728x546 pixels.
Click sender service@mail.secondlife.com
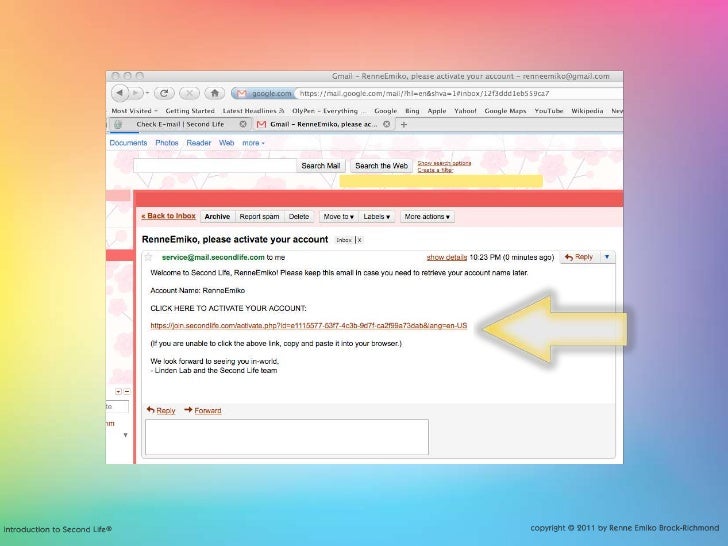coord(213,257)
